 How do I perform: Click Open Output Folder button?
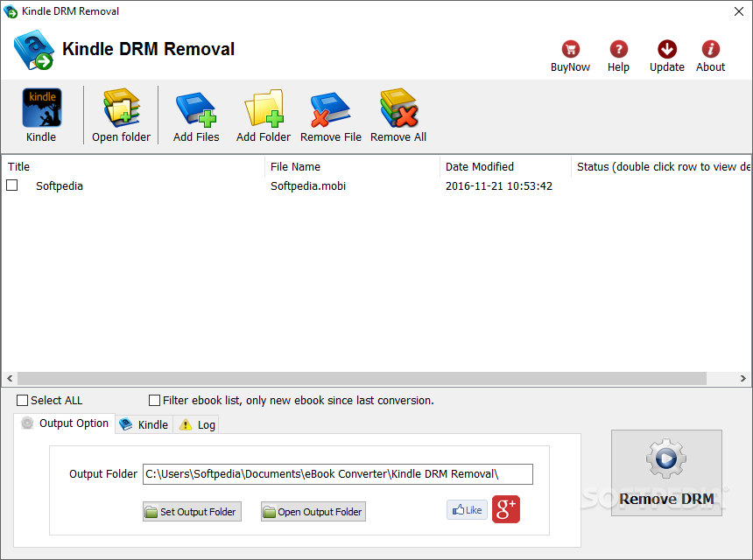coord(313,512)
